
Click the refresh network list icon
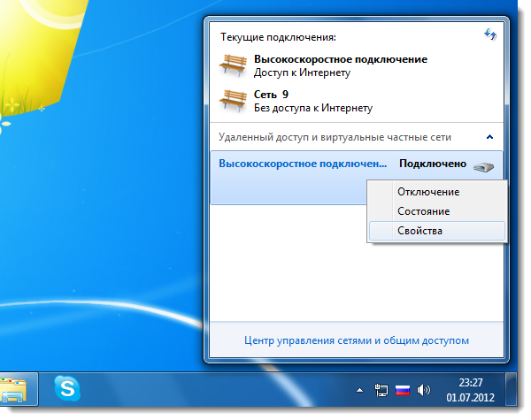tap(490, 34)
